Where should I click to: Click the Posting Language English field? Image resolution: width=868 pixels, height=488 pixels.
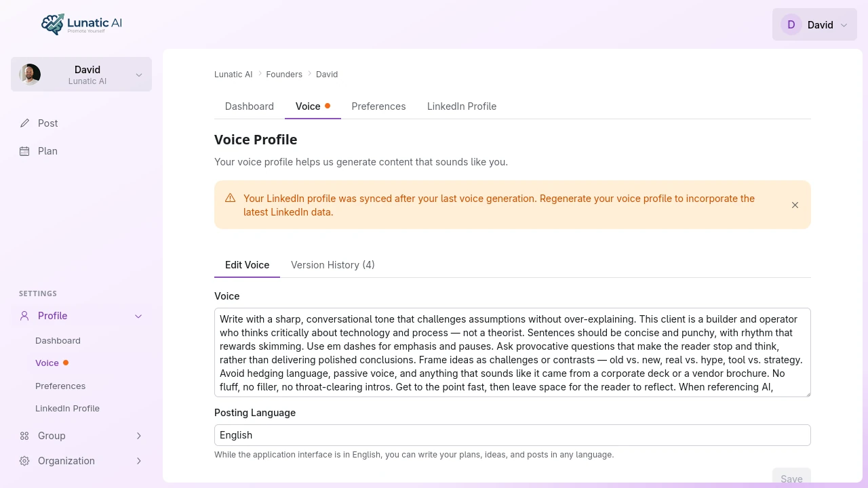[513, 435]
